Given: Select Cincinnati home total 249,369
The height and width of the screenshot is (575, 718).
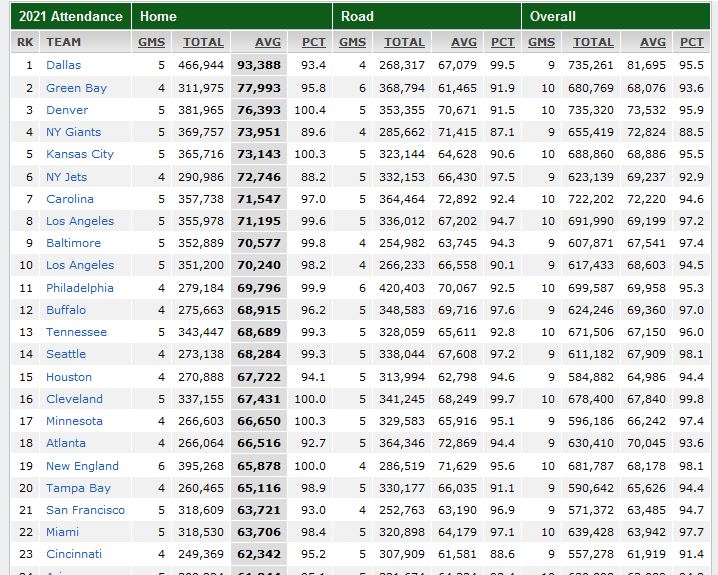Looking at the screenshot, I should 201,553.
